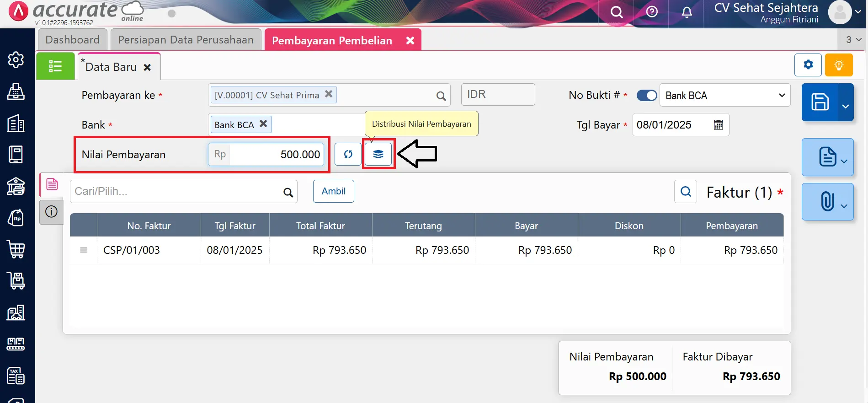This screenshot has height=403, width=868.
Task: Open the calendar picker for Tgl Bayar
Action: [x=719, y=125]
